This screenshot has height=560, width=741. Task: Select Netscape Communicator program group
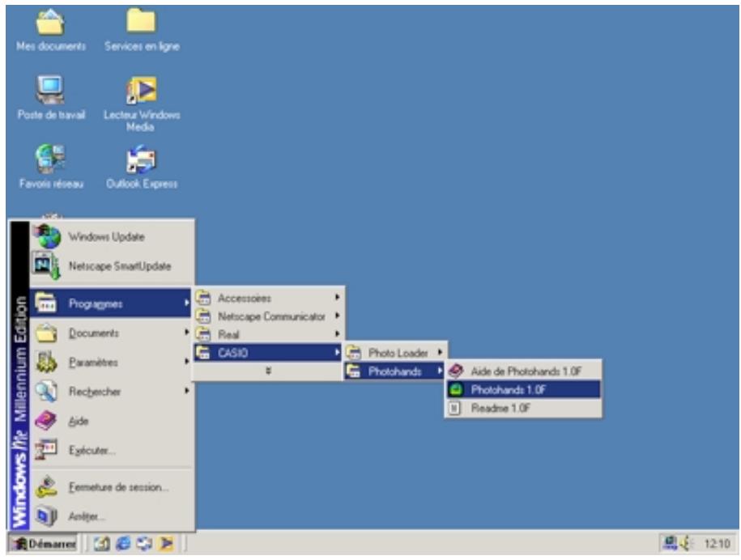point(268,316)
